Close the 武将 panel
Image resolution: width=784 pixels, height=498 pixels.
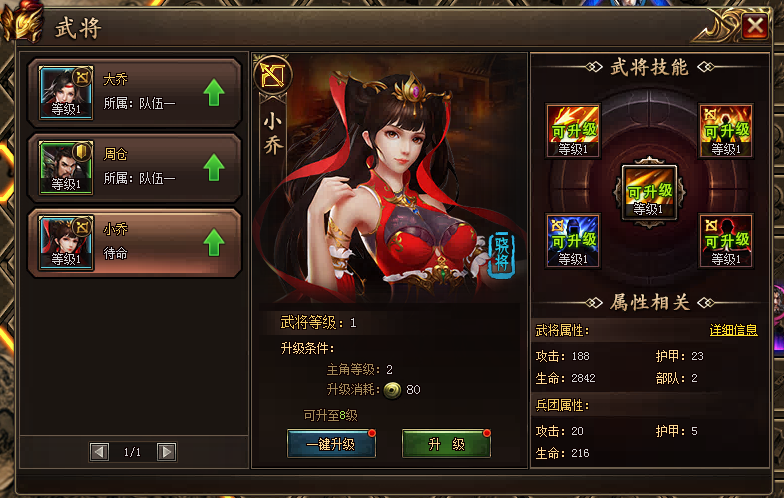coord(755,26)
